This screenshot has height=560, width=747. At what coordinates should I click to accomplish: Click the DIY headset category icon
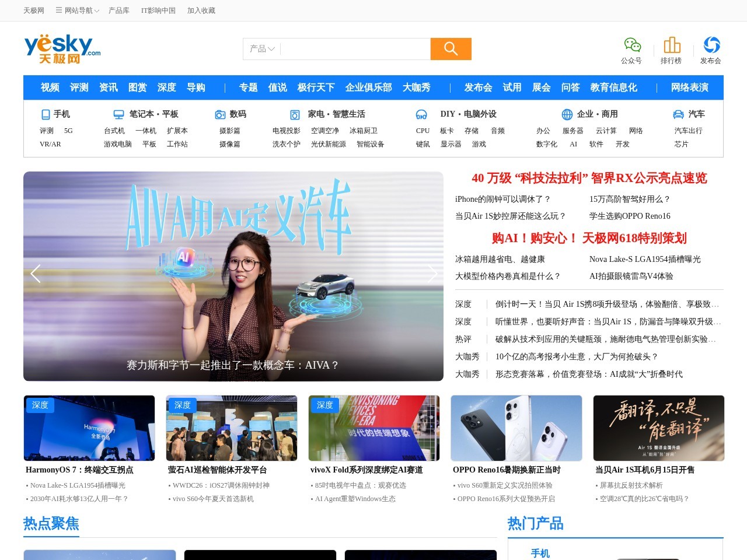421,114
